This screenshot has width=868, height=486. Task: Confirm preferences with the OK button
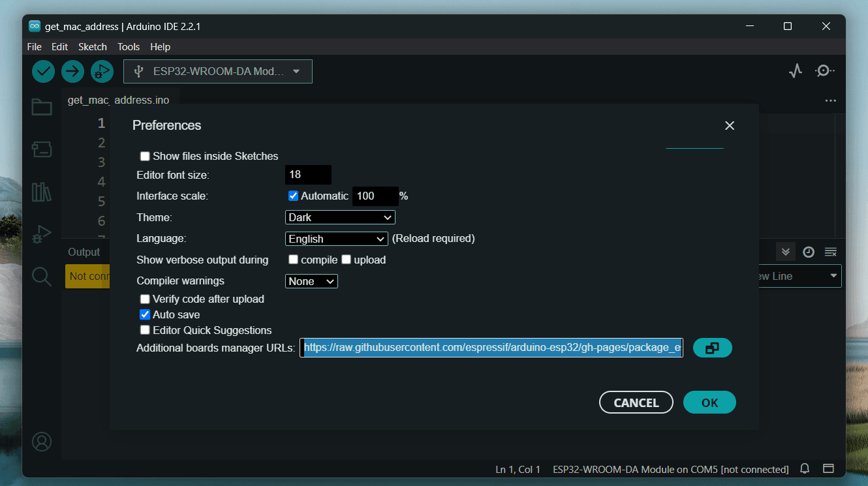coord(709,402)
